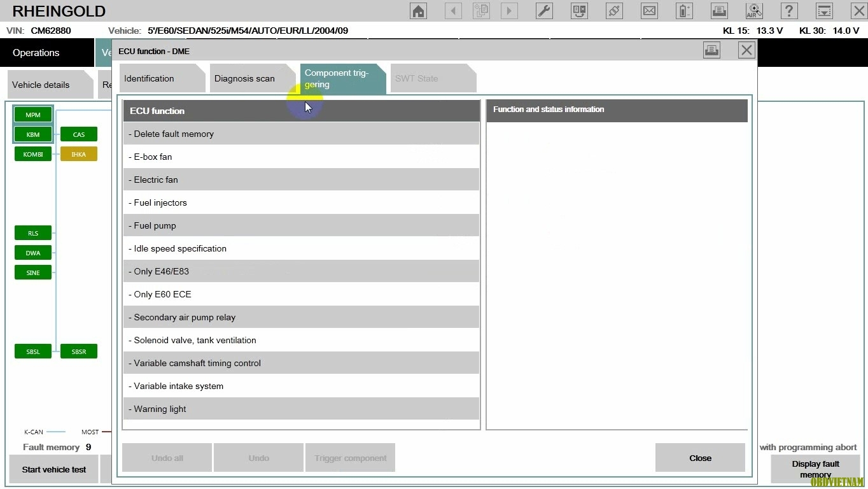Click the Close button in dialog
868x489 pixels.
(700, 458)
